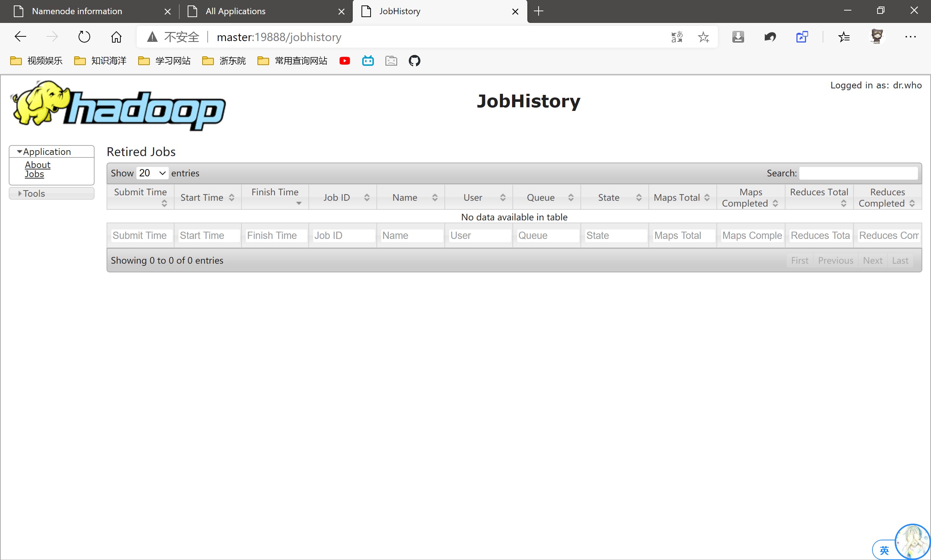931x560 pixels.
Task: Open the GitHub bookmark icon
Action: tap(414, 61)
